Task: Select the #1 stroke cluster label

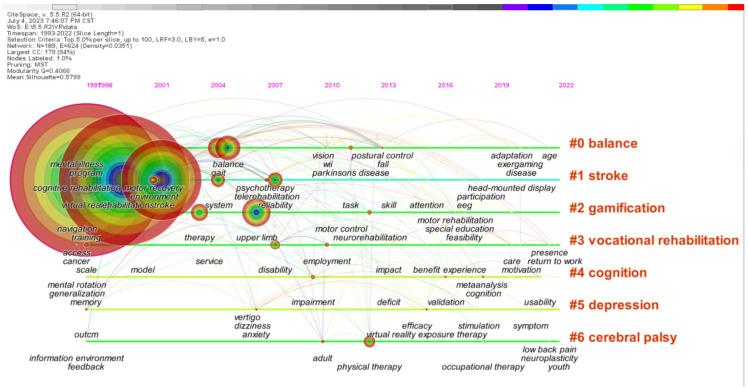Action: click(598, 176)
